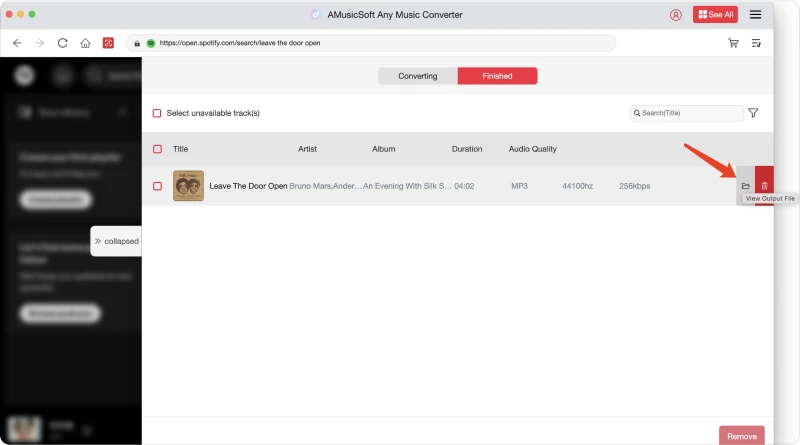Go back with the browser back arrow
Screen dimensions: 800x445
[17, 43]
